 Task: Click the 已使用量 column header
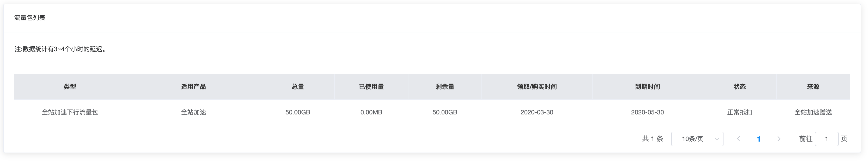pyautogui.click(x=371, y=87)
